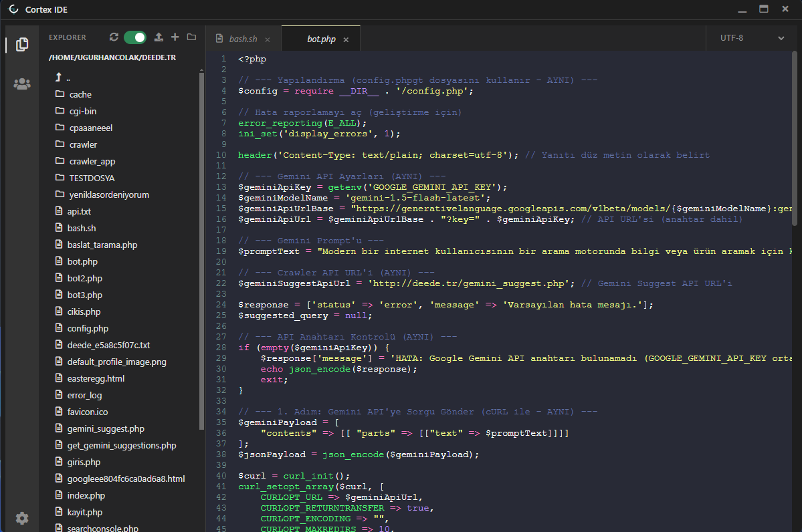The image size is (802, 532).
Task: Open the users panel in sidebar
Action: tap(22, 84)
